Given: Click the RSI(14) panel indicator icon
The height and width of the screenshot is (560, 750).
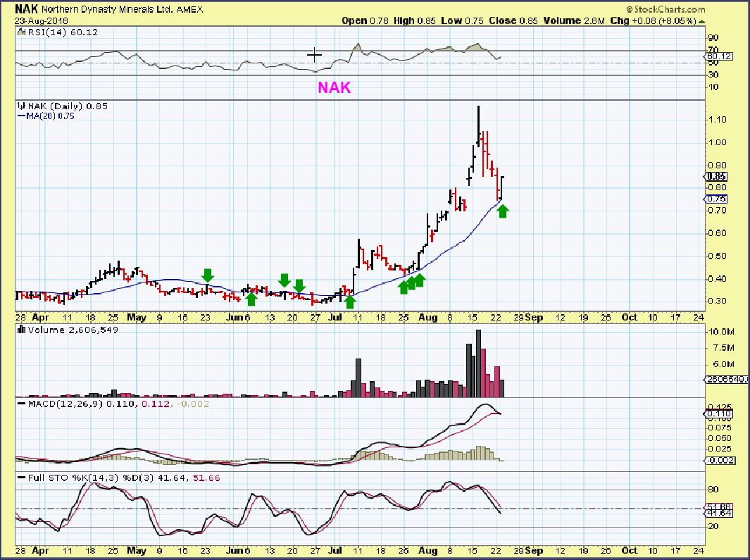Looking at the screenshot, I should point(21,32).
